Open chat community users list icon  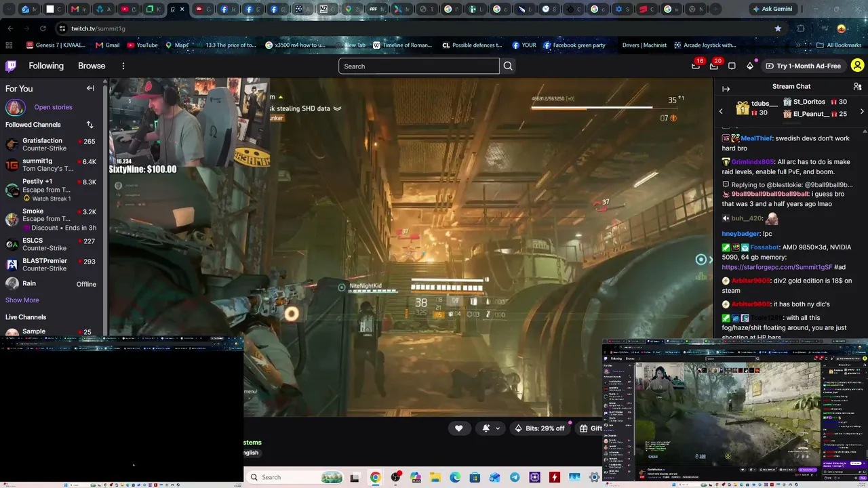857,87
